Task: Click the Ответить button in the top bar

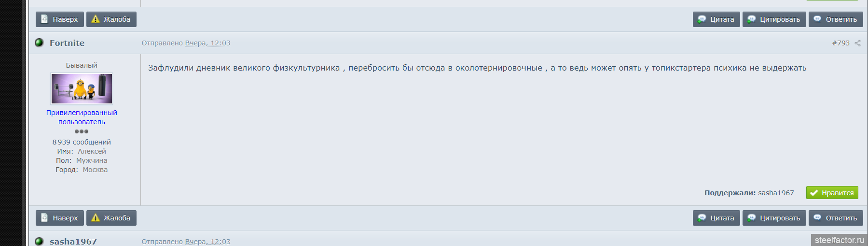Action: pos(836,19)
